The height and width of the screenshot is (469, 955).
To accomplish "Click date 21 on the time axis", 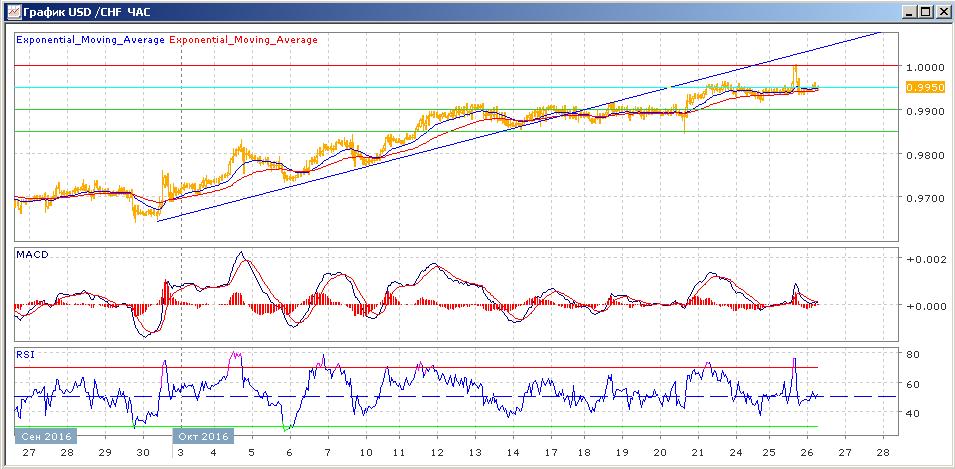I will [x=698, y=454].
